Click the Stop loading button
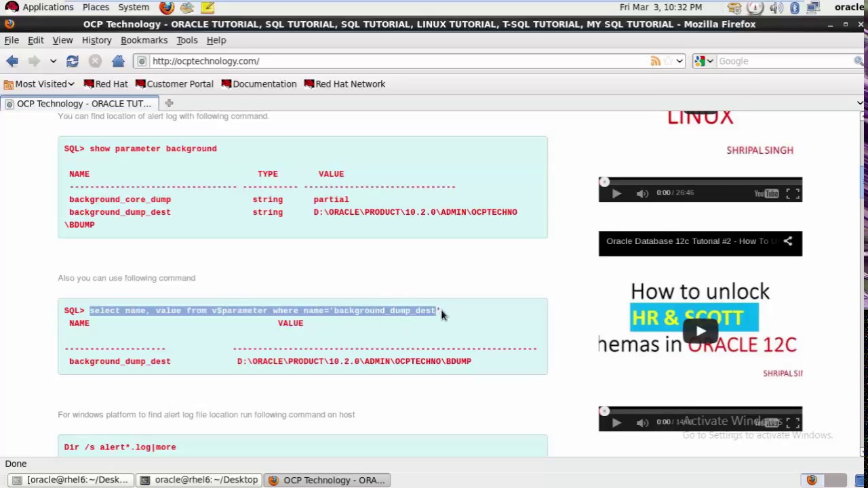 [95, 61]
